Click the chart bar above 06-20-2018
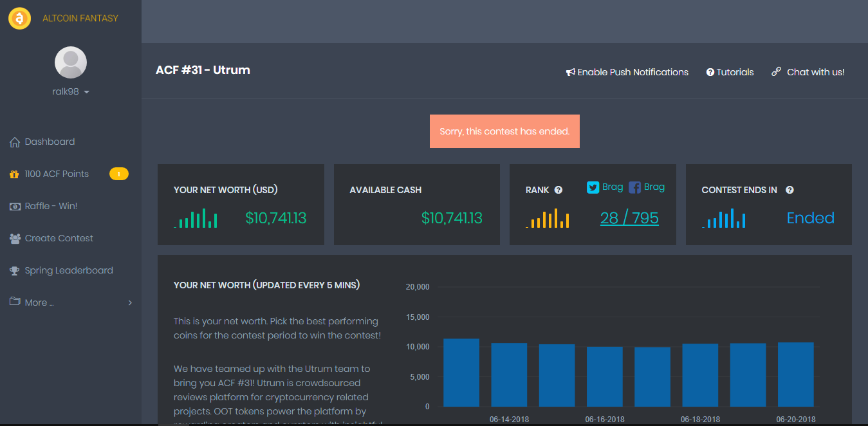The image size is (868, 426). pyautogui.click(x=796, y=375)
